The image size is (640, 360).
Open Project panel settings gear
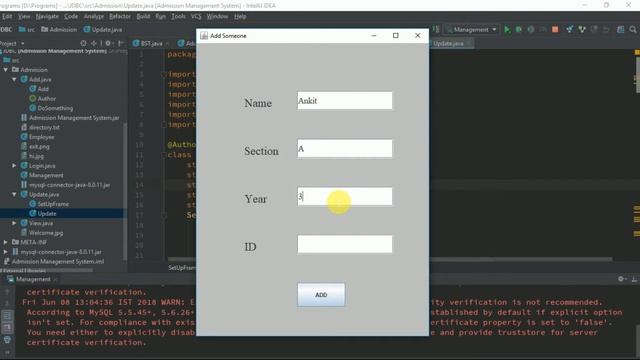point(108,43)
